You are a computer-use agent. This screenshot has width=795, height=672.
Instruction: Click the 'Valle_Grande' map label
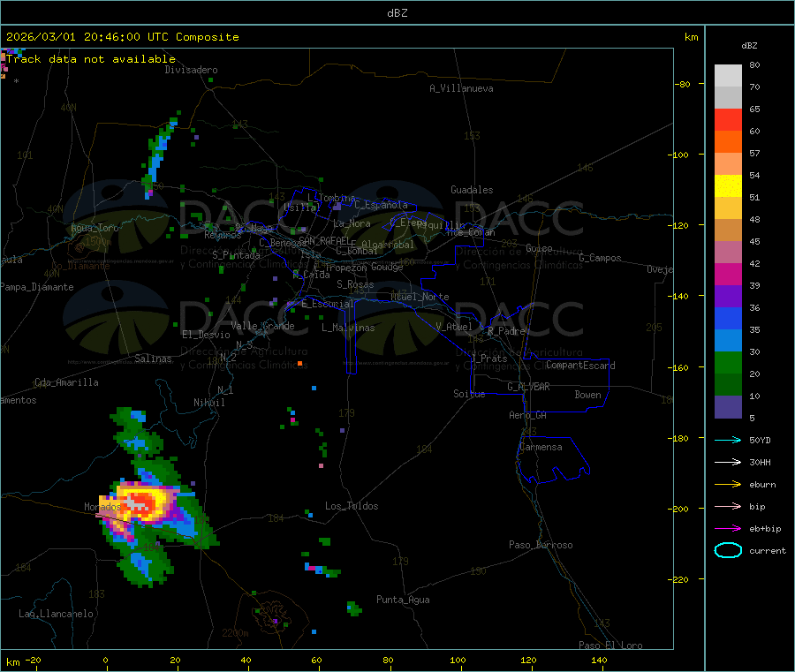coord(262,326)
